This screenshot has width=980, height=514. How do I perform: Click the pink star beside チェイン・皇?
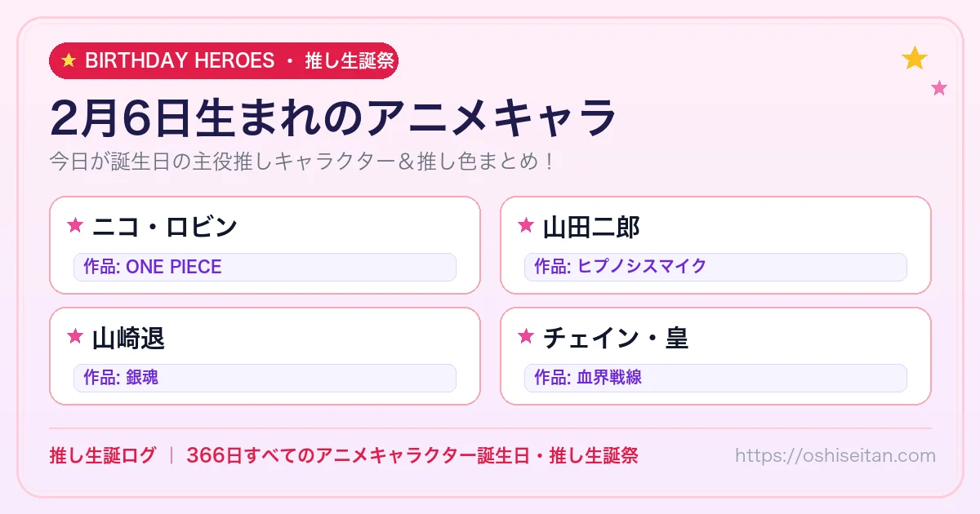click(x=526, y=336)
